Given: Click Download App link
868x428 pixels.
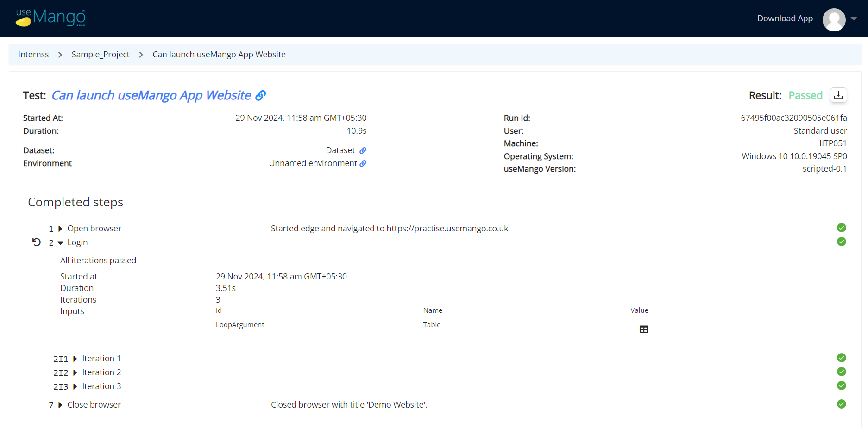Looking at the screenshot, I should click(785, 19).
